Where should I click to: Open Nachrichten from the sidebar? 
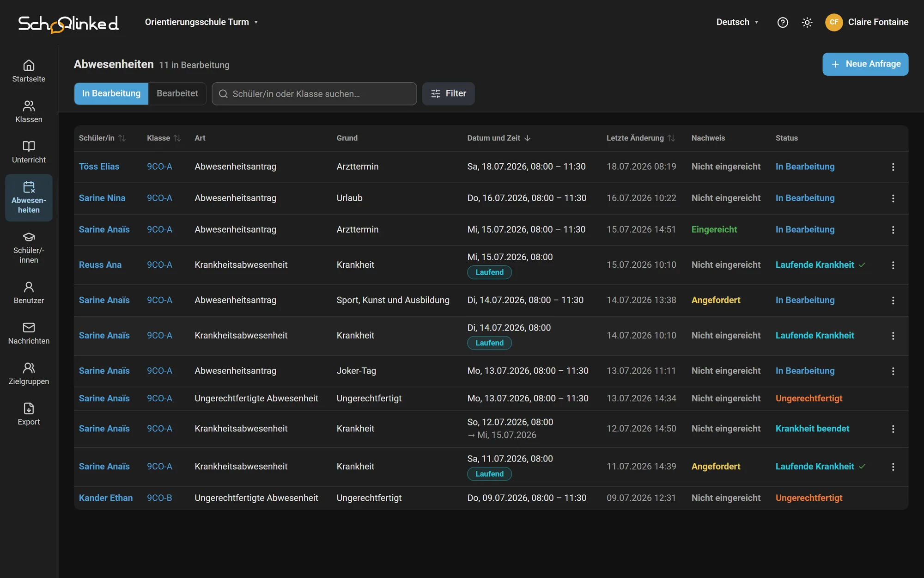pos(29,333)
